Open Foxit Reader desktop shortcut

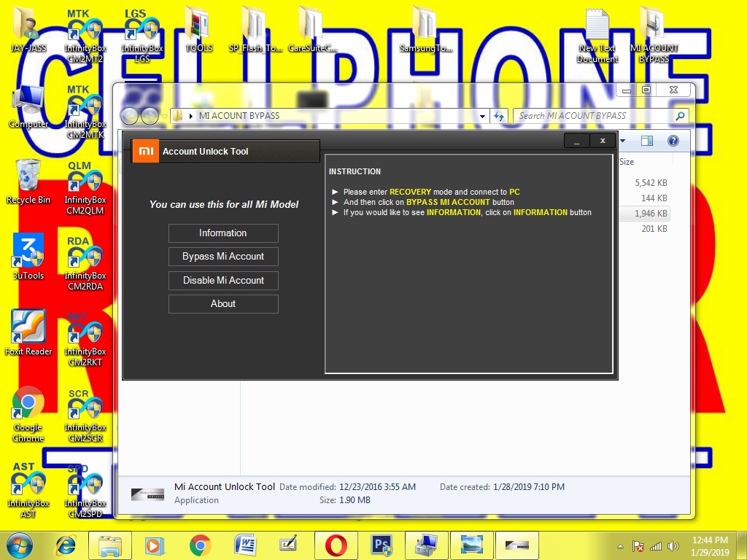click(28, 332)
